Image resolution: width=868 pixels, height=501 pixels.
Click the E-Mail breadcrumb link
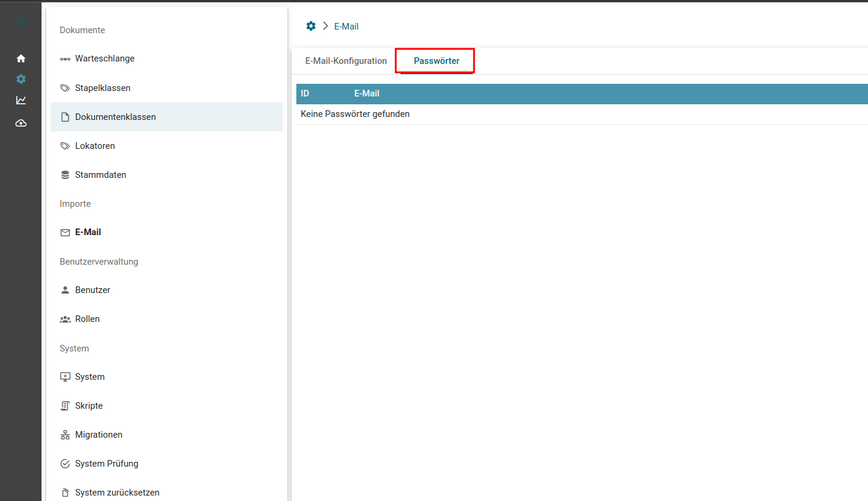coord(346,27)
